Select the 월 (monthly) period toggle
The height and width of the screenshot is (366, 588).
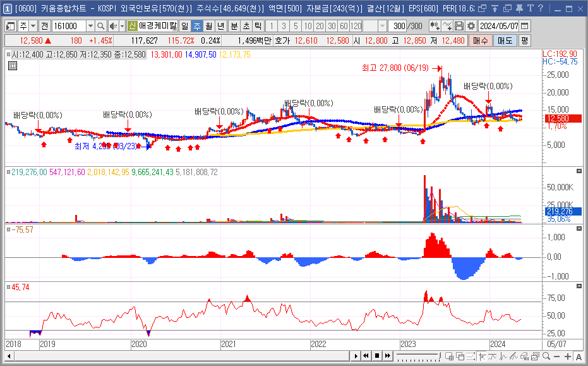209,26
